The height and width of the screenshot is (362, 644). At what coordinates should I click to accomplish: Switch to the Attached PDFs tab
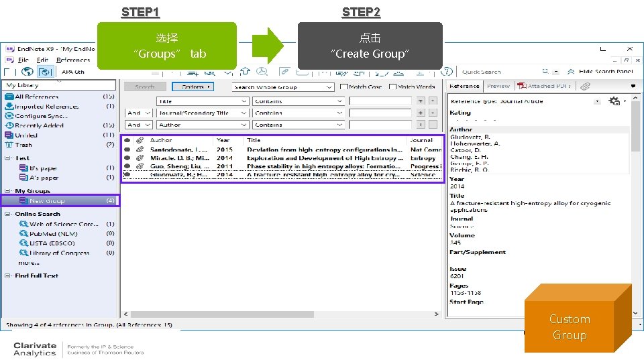click(x=545, y=86)
